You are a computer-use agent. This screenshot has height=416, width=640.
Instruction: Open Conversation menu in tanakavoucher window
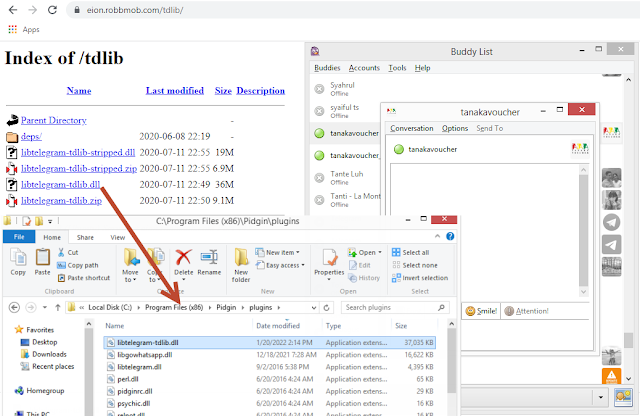(x=411, y=128)
